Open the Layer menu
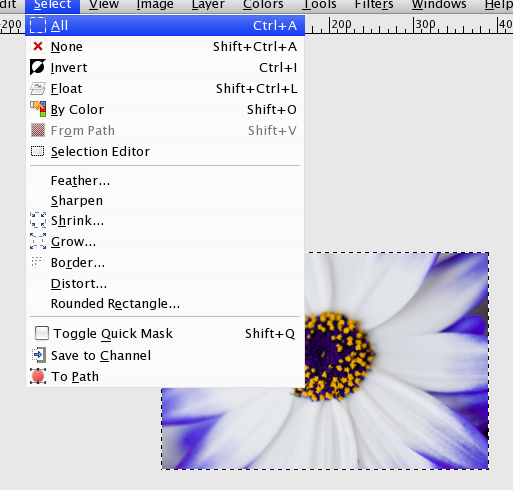Viewport: 513px width, 490px height. (208, 5)
